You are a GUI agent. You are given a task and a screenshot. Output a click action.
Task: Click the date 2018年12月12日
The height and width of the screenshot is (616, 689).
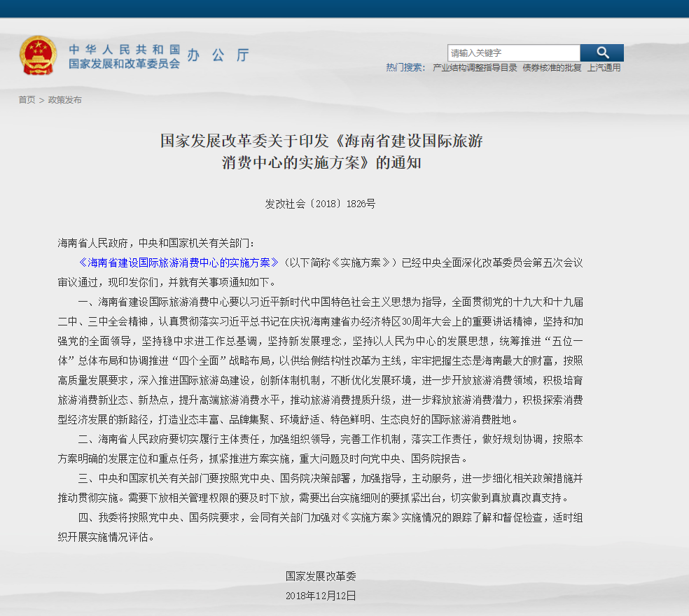[320, 596]
